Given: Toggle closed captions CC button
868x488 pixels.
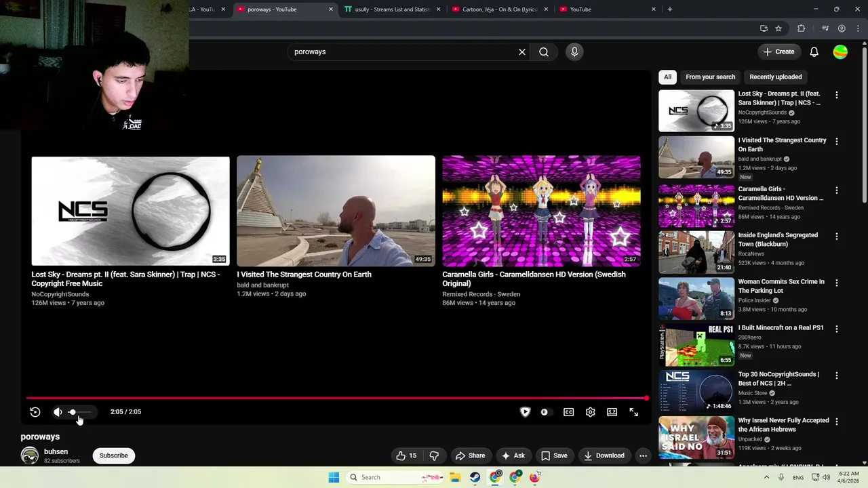Looking at the screenshot, I should 568,412.
